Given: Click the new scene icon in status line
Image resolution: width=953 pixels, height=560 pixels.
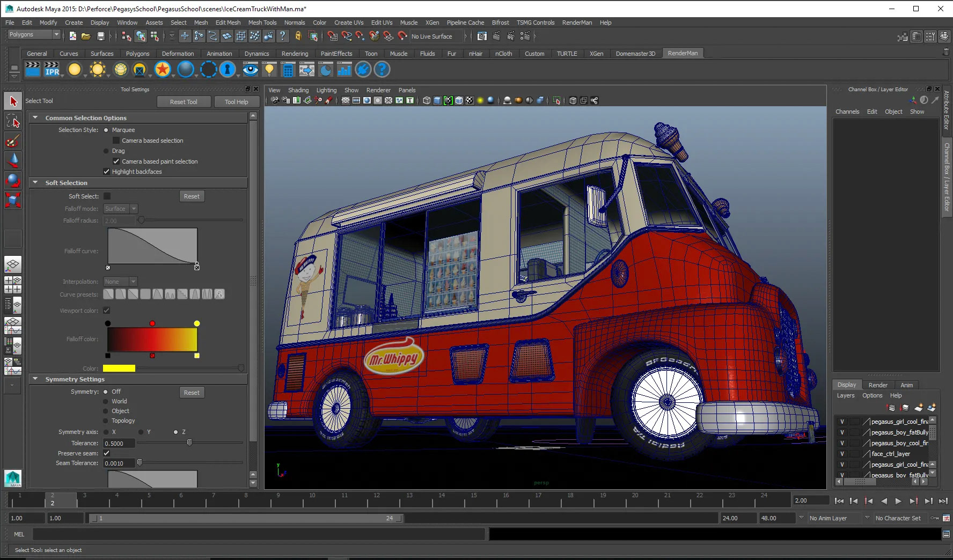Looking at the screenshot, I should coord(73,36).
